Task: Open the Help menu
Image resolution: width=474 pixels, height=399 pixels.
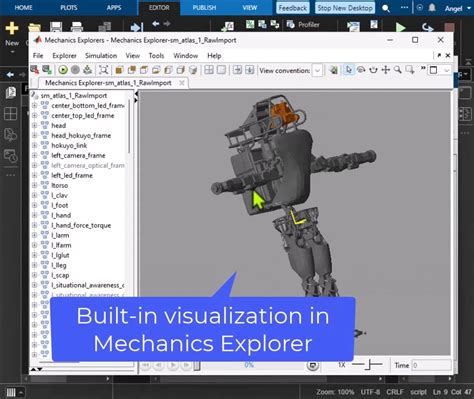Action: coord(214,56)
